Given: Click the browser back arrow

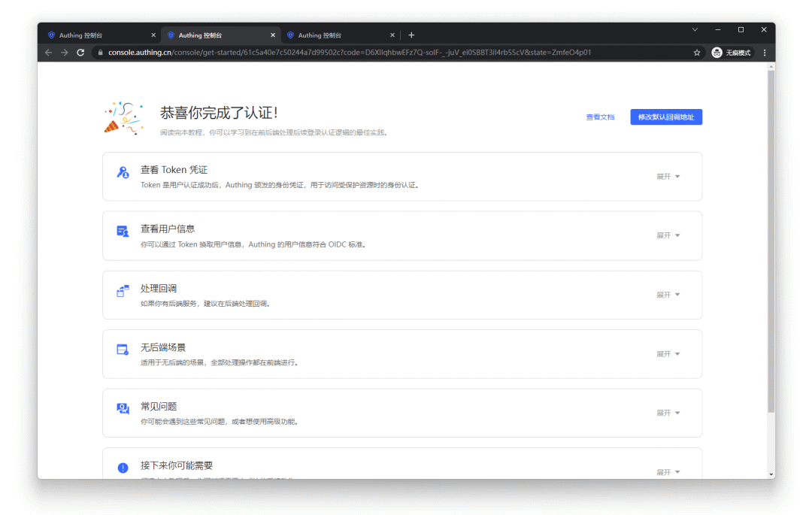Looking at the screenshot, I should [x=48, y=53].
